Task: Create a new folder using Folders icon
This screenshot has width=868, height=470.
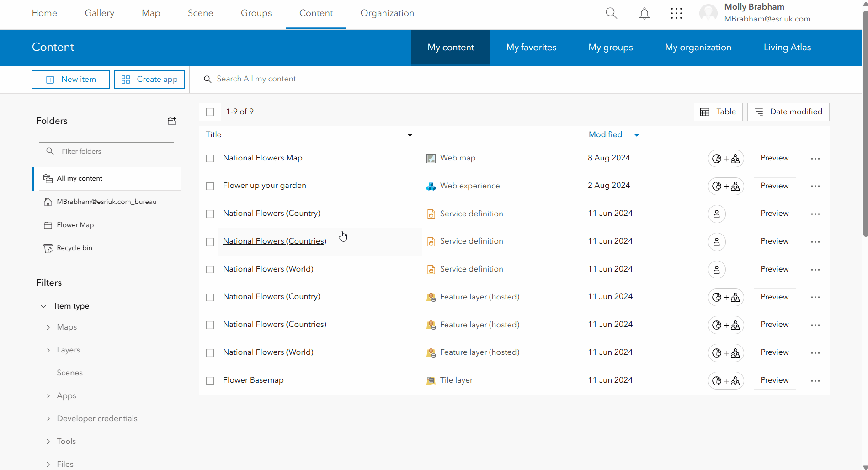Action: coord(172,121)
